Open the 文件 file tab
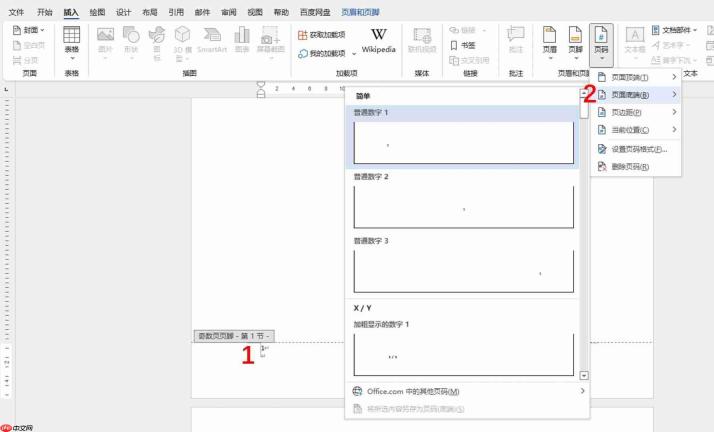 point(16,12)
